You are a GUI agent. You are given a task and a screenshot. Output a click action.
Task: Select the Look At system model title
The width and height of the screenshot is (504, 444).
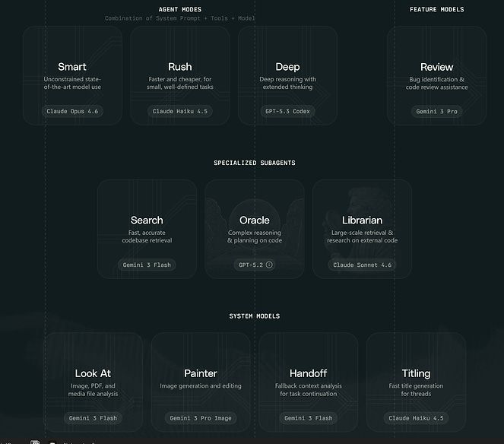(x=93, y=373)
